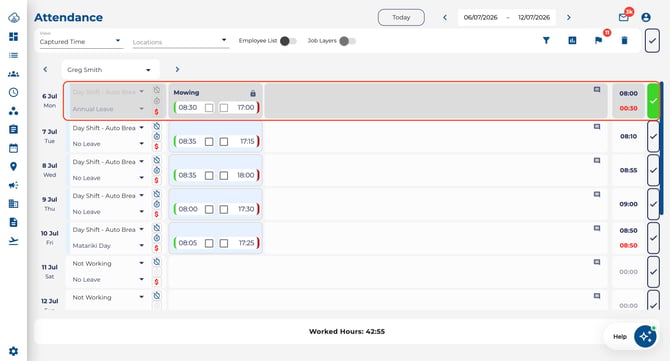The height and width of the screenshot is (361, 670).
Task: Open the clock sidebar icon
Action: (x=13, y=92)
